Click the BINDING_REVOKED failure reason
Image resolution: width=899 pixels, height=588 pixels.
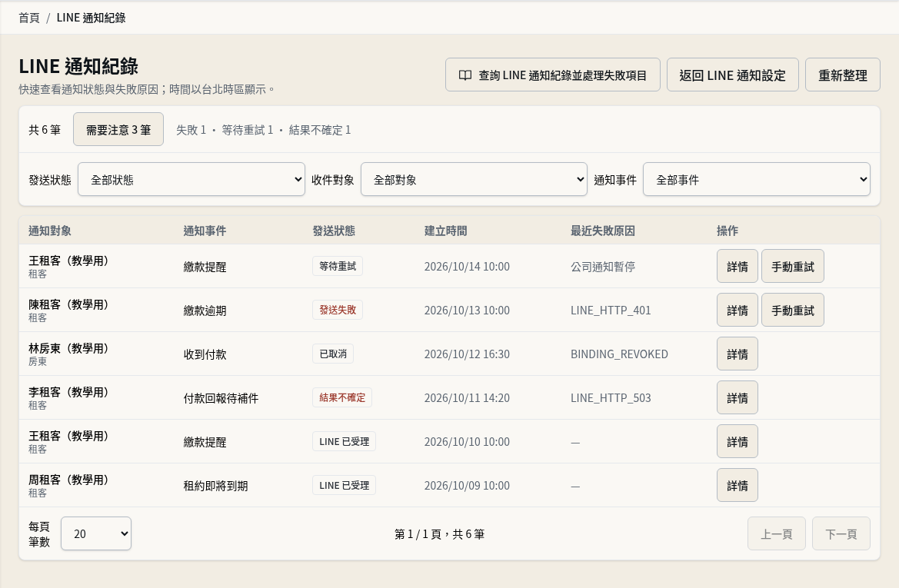[619, 354]
